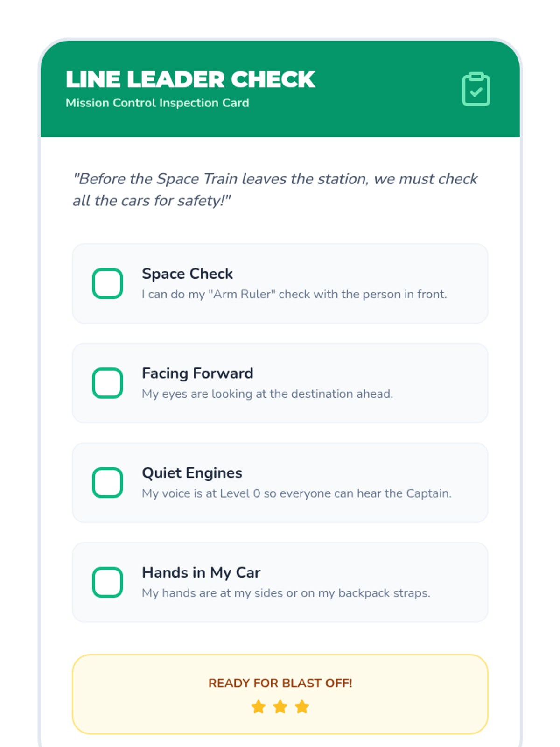This screenshot has height=747, width=560.
Task: Click the first gold star
Action: 259,707
